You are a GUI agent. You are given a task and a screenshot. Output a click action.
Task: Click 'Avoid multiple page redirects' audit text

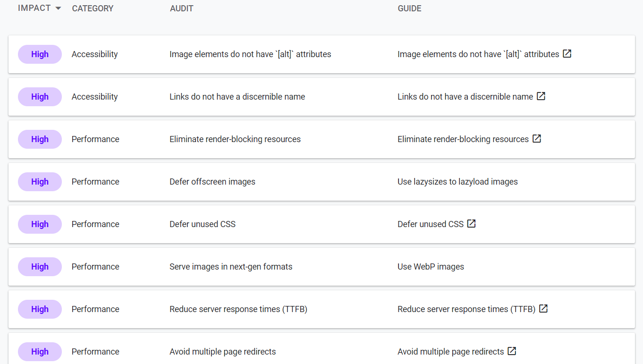click(222, 352)
